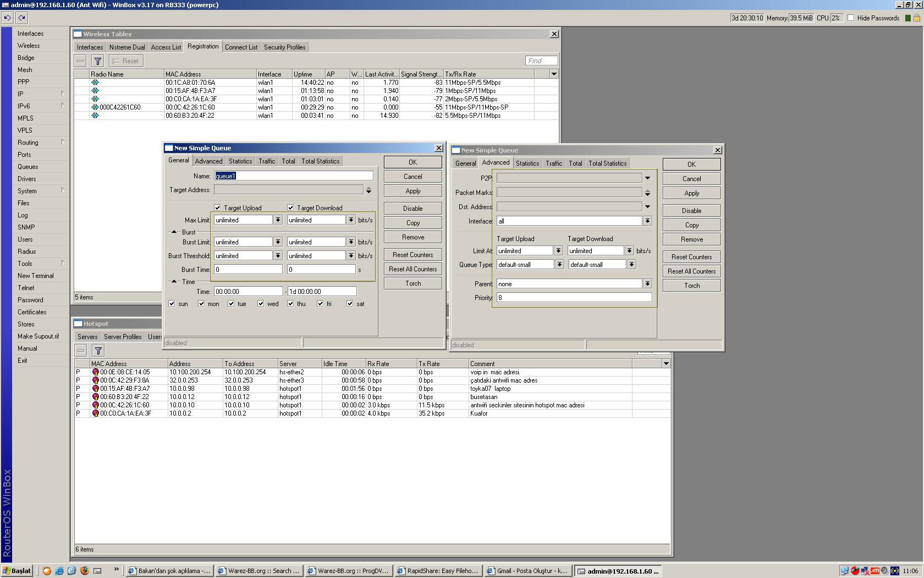The image size is (924, 578).
Task: Open the ATI icon in the system tray
Action: pyautogui.click(x=875, y=571)
